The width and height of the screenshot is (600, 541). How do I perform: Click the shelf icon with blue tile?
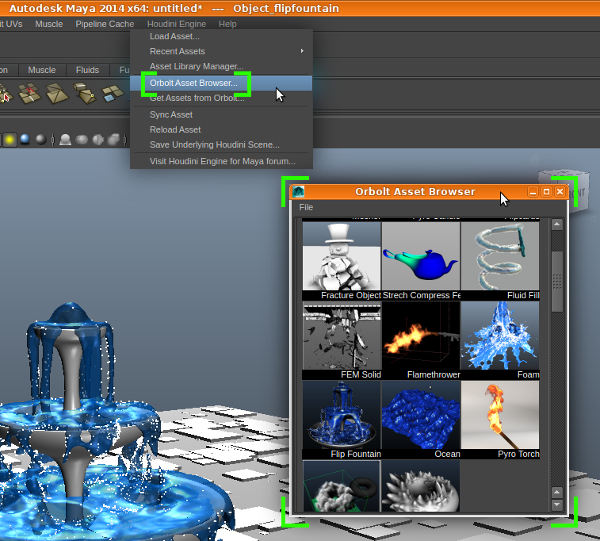pos(112,94)
